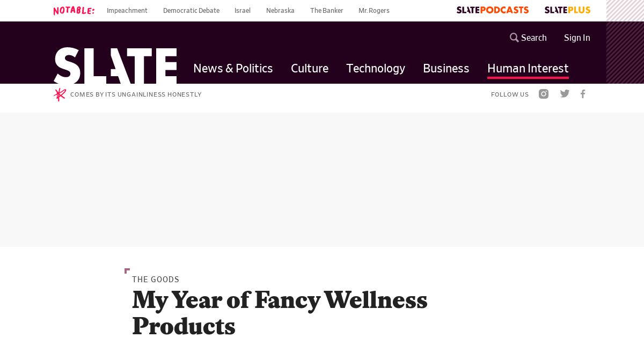Image resolution: width=644 pixels, height=338 pixels.
Task: Open Slate's Facebook page icon
Action: tap(583, 94)
